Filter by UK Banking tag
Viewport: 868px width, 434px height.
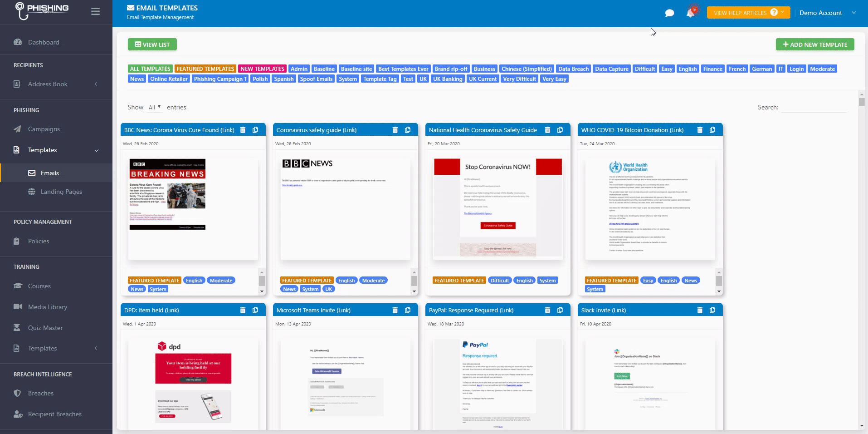pos(448,79)
